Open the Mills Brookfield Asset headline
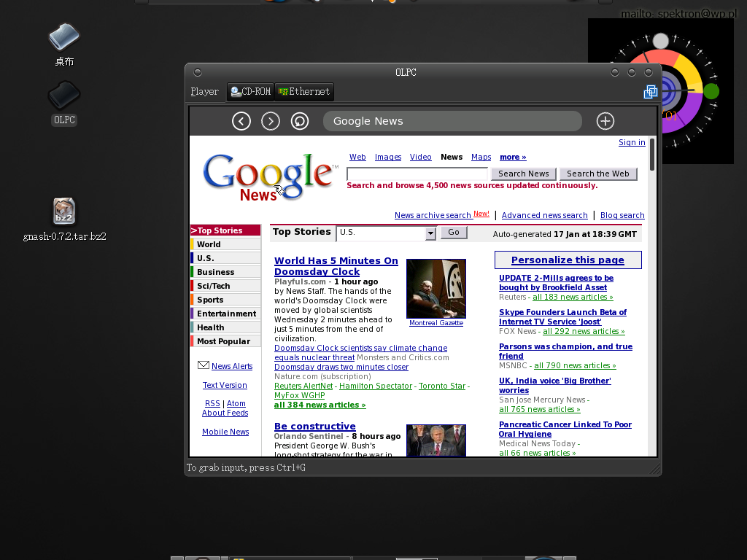The height and width of the screenshot is (560, 747). pos(556,283)
